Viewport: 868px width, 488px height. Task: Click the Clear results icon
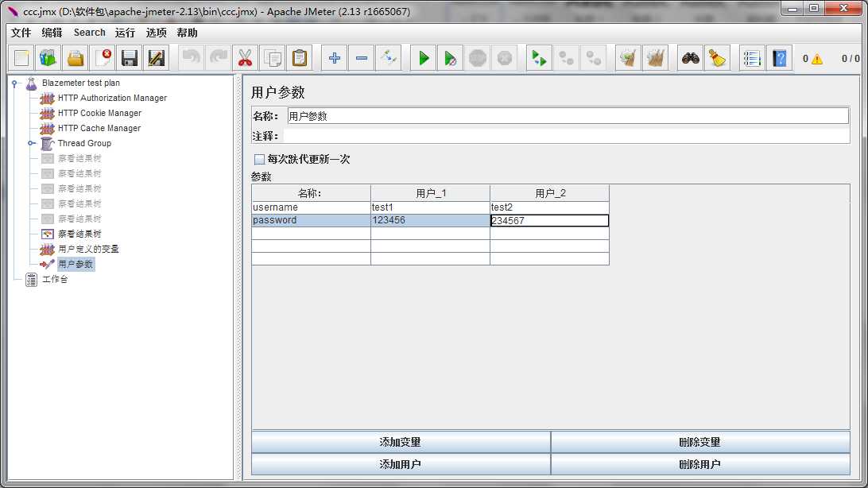[628, 57]
